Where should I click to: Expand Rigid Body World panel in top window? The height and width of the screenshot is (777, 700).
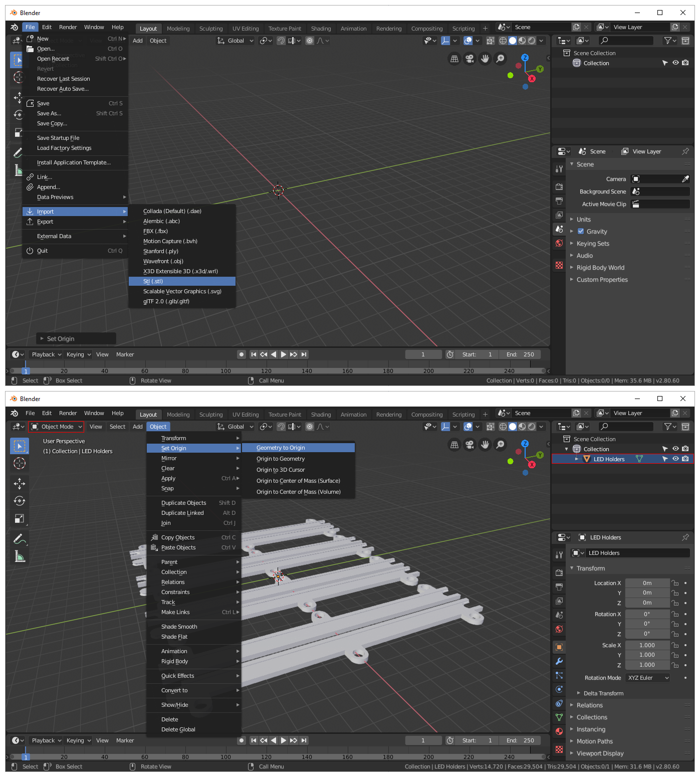click(x=600, y=268)
